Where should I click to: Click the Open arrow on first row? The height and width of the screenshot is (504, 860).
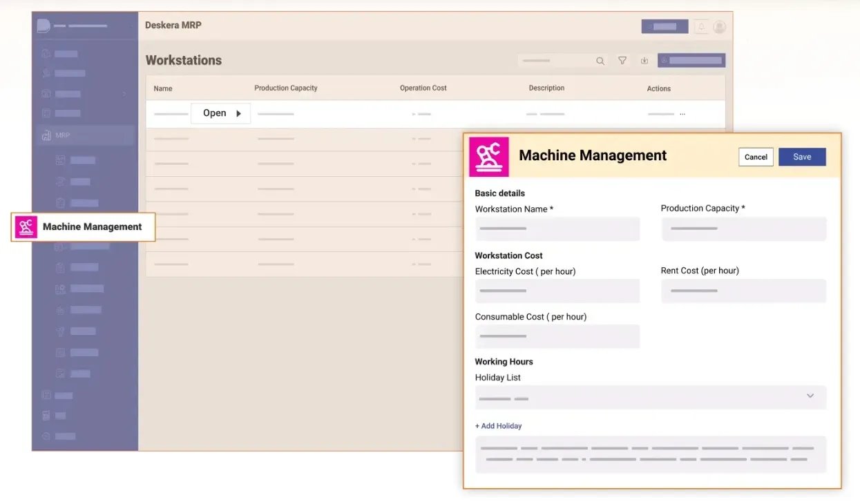238,114
